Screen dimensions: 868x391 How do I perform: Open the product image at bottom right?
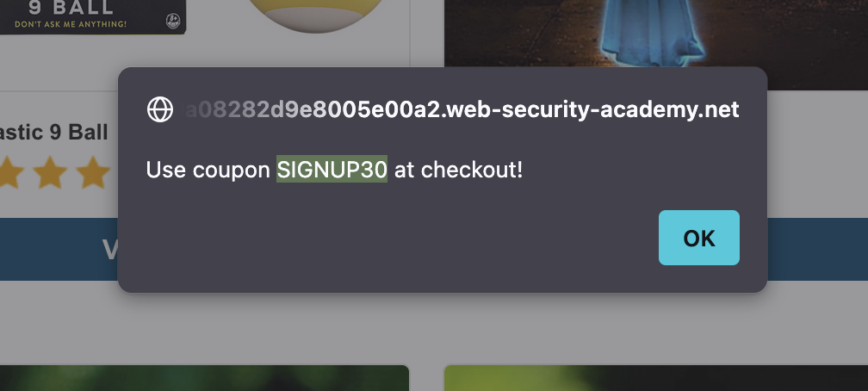point(656,378)
